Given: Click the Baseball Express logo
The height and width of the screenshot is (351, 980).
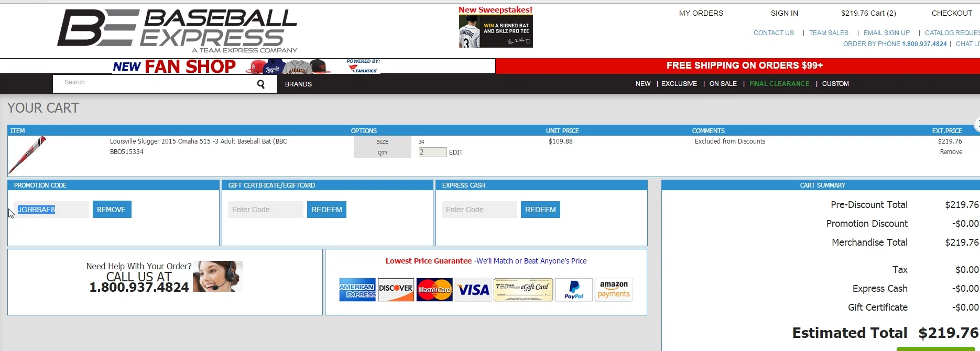Looking at the screenshot, I should pos(177,30).
